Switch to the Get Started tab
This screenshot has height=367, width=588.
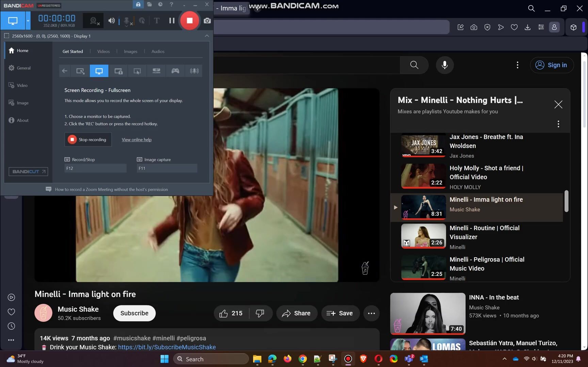pyautogui.click(x=72, y=51)
